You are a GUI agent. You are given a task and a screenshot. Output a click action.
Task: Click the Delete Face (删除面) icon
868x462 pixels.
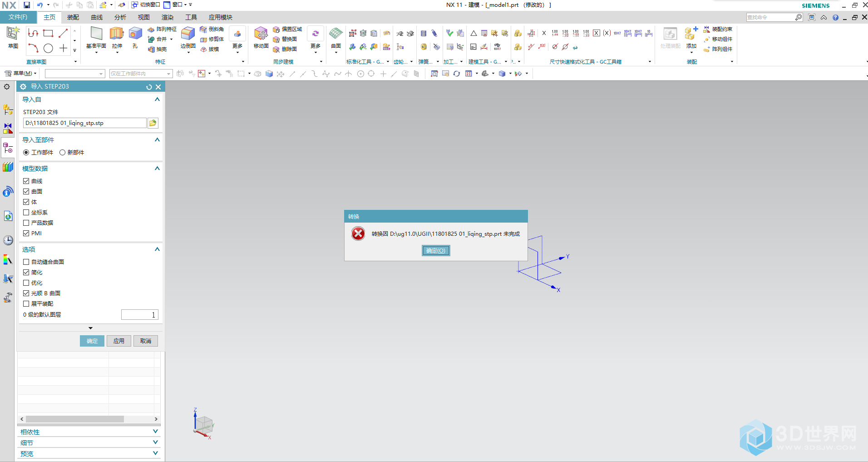[x=276, y=50]
